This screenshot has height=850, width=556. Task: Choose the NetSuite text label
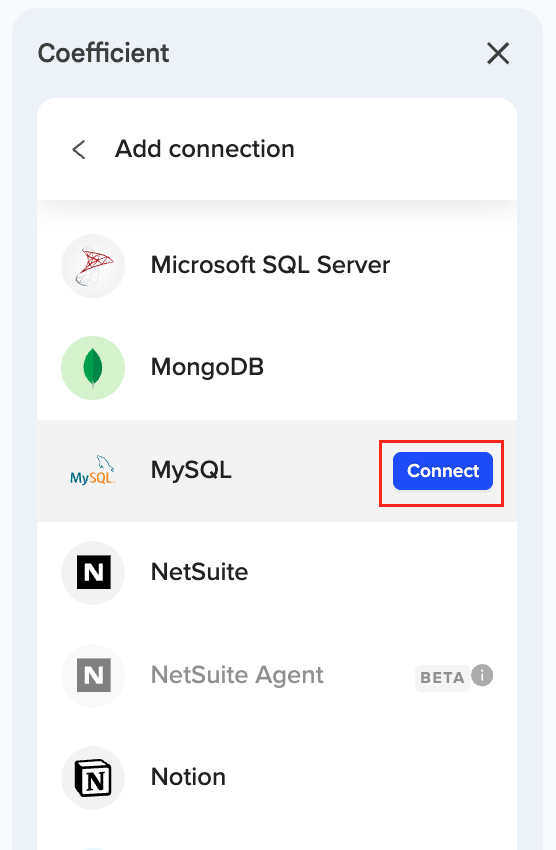(x=199, y=572)
